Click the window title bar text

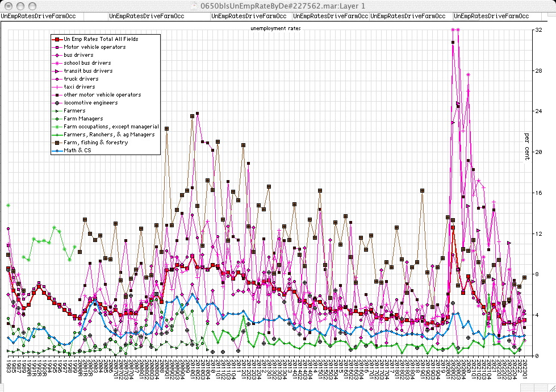[x=279, y=5]
